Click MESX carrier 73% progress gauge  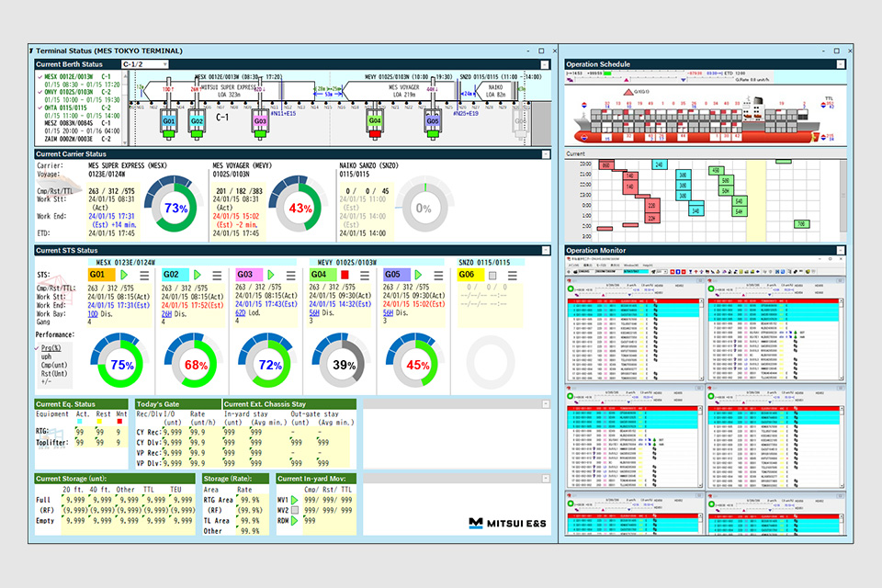point(175,205)
